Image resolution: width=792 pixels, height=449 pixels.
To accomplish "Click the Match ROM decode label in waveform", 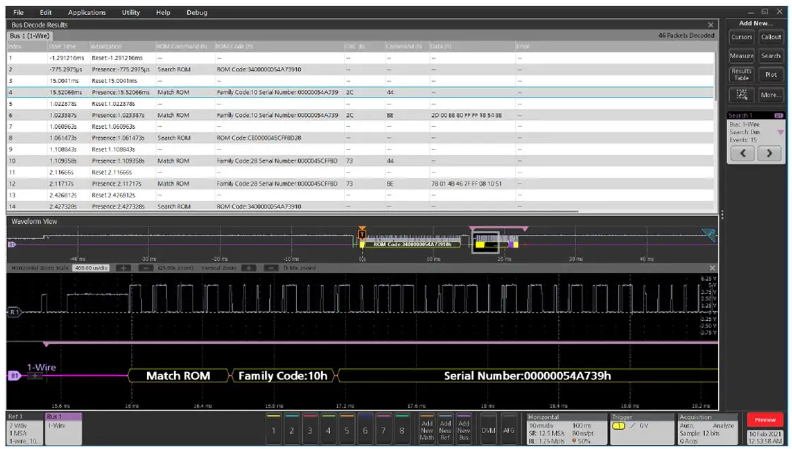I will tap(178, 376).
